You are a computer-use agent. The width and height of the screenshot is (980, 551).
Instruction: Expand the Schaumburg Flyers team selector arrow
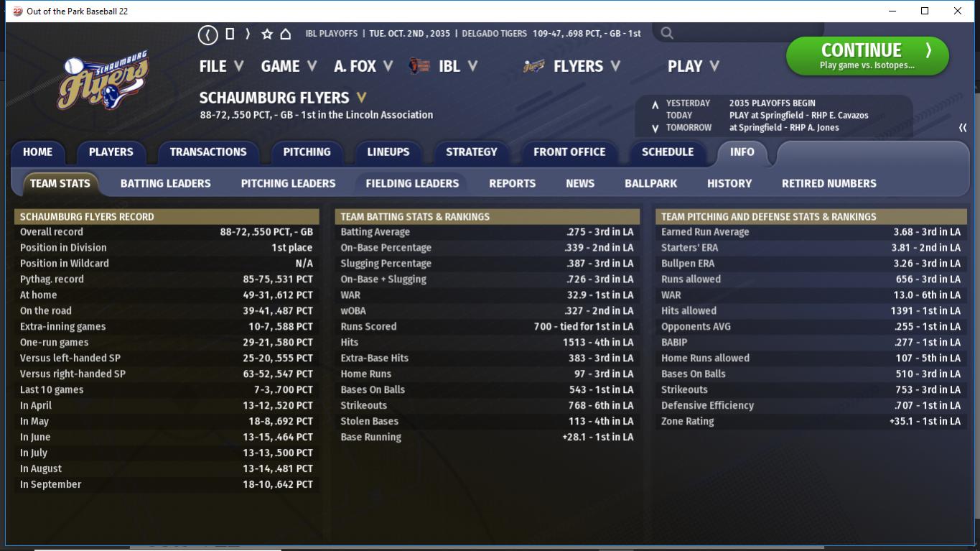pyautogui.click(x=362, y=98)
